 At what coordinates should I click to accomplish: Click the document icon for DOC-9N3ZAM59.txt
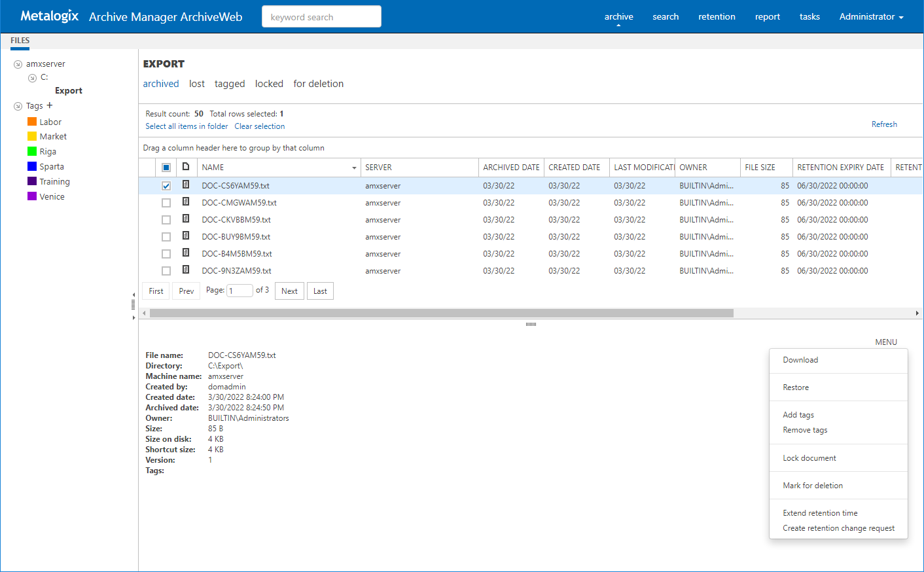pyautogui.click(x=186, y=270)
